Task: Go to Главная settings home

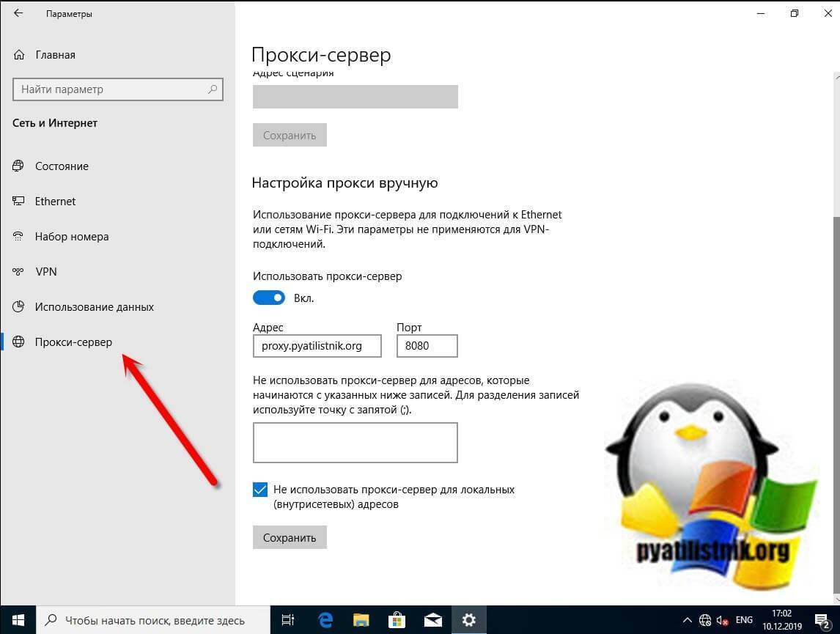Action: pos(55,55)
